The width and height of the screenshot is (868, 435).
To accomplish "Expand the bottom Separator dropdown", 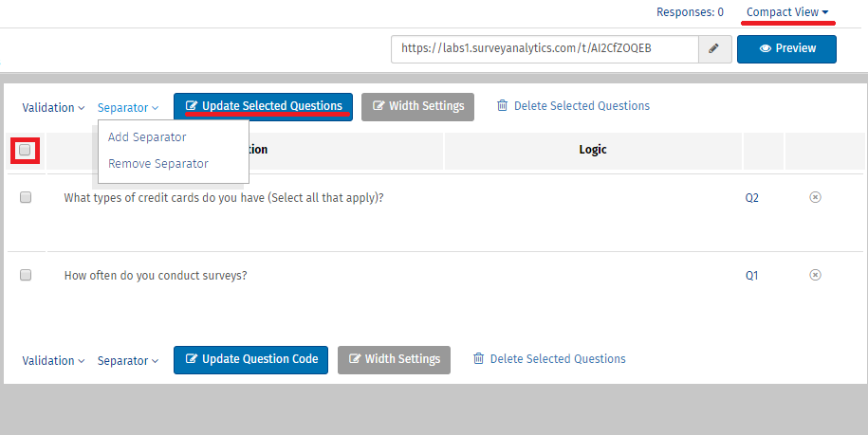I will click(x=128, y=361).
